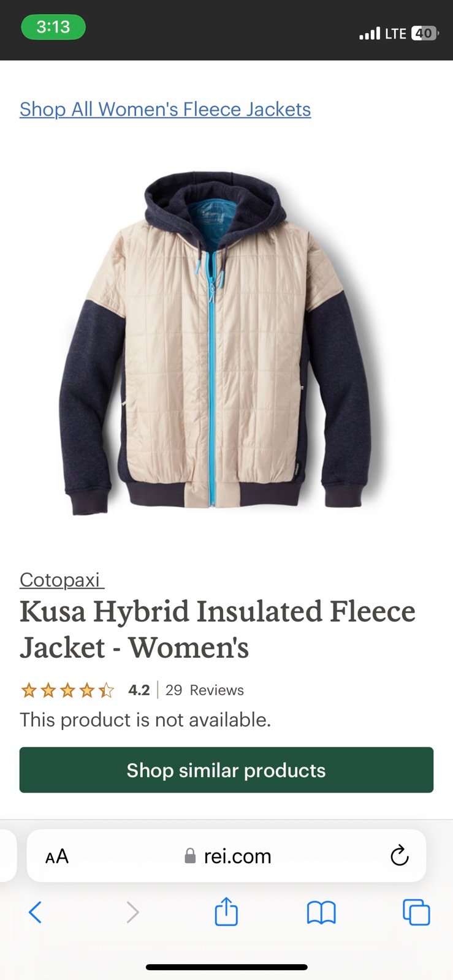Tap Safari back arrow icon
This screenshot has height=980, width=453.
36,912
